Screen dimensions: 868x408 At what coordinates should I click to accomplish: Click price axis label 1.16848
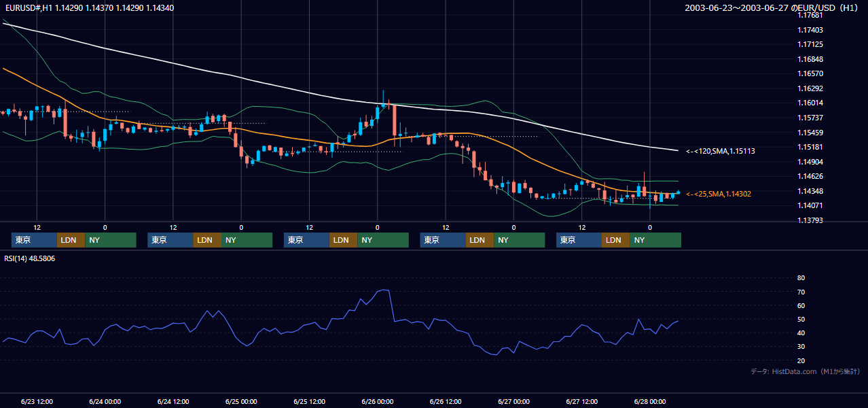(810, 59)
